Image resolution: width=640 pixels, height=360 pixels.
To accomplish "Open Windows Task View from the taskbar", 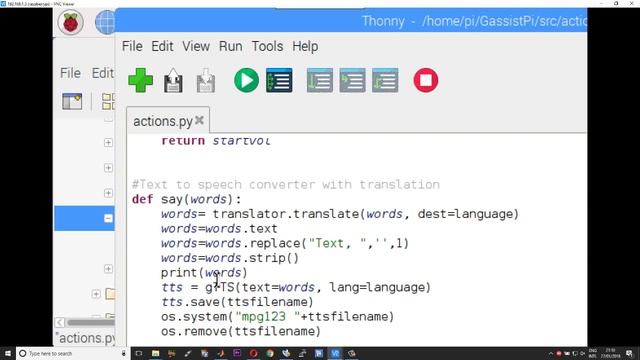I will click(139, 353).
